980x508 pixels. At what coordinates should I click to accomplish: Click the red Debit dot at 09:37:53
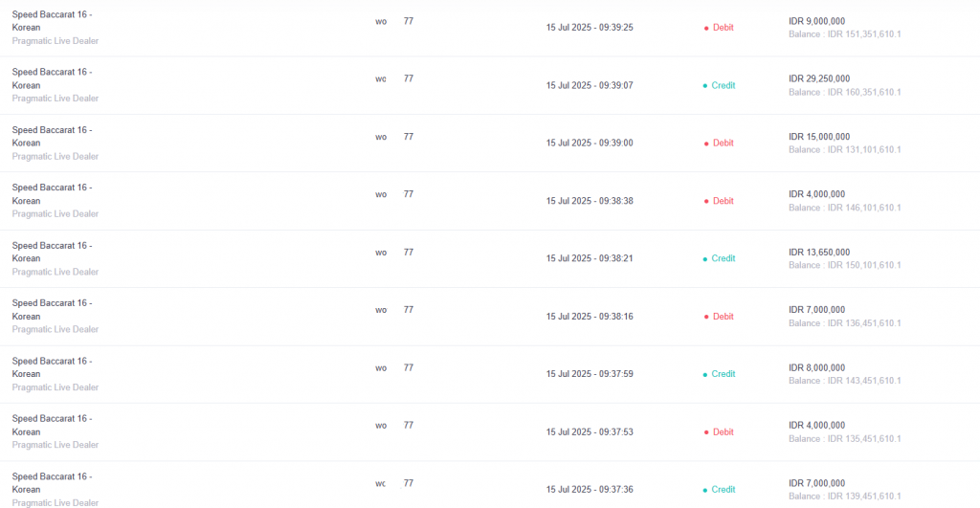[706, 432]
